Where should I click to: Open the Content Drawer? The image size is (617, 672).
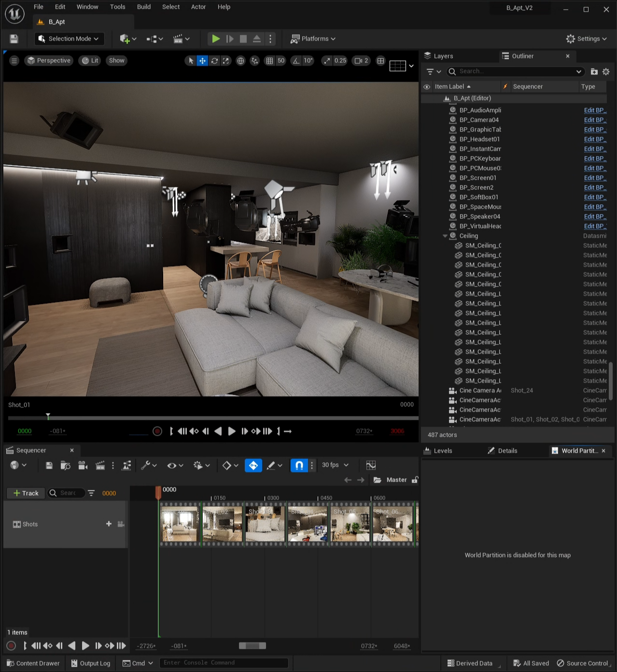[x=33, y=663]
